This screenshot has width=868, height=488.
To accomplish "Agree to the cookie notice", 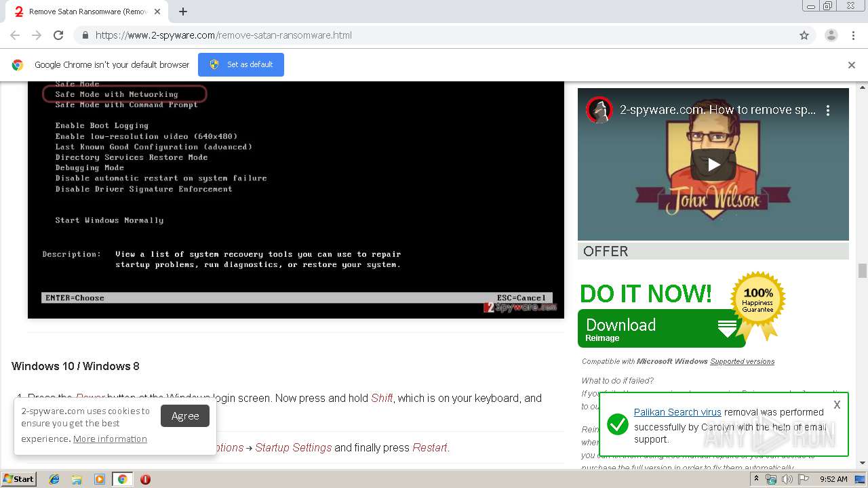I will (x=185, y=416).
